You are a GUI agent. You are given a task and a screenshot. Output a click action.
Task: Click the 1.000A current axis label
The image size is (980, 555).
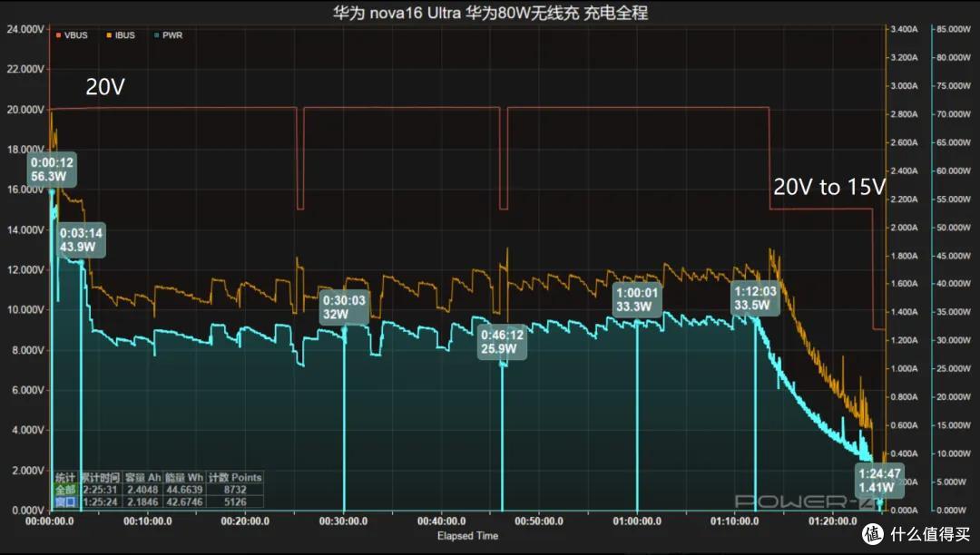pyautogui.click(x=904, y=368)
